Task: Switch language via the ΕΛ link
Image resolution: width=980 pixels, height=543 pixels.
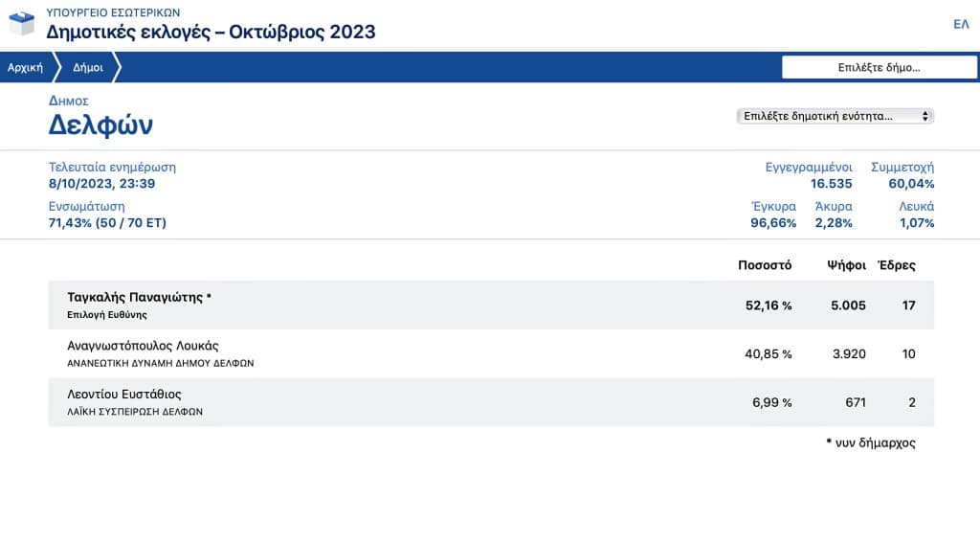Action: point(961,24)
